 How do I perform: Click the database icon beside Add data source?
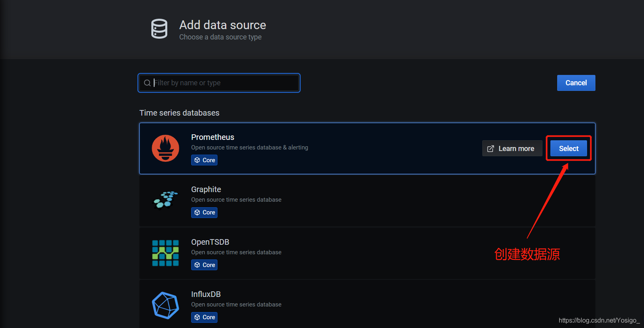click(x=159, y=29)
